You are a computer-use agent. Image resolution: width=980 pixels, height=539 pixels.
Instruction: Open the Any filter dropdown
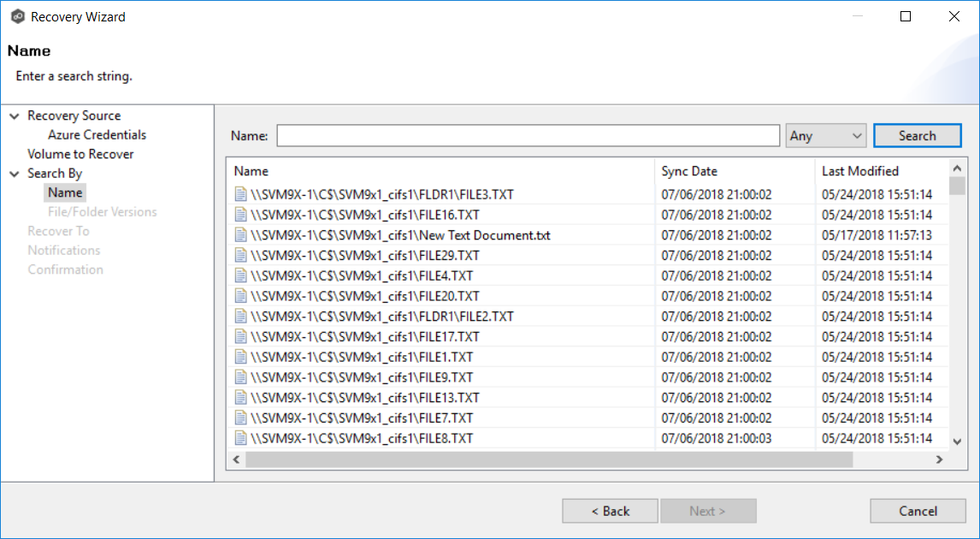click(x=825, y=136)
